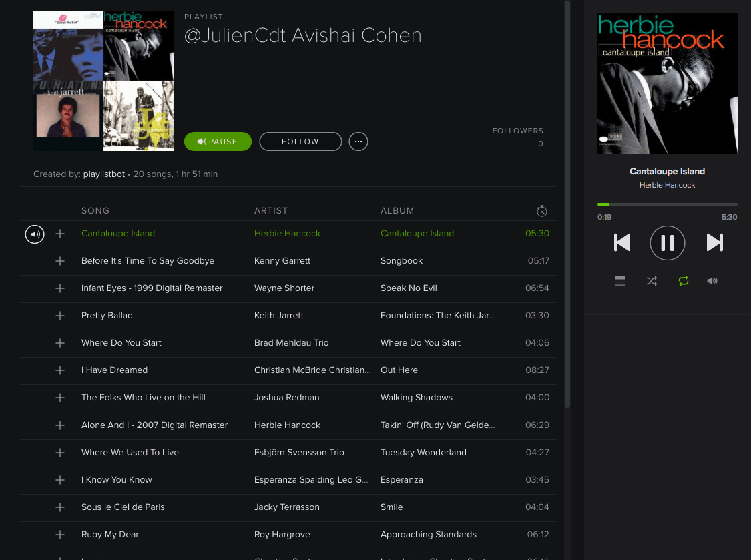
Task: Skip to the previous track
Action: point(621,242)
